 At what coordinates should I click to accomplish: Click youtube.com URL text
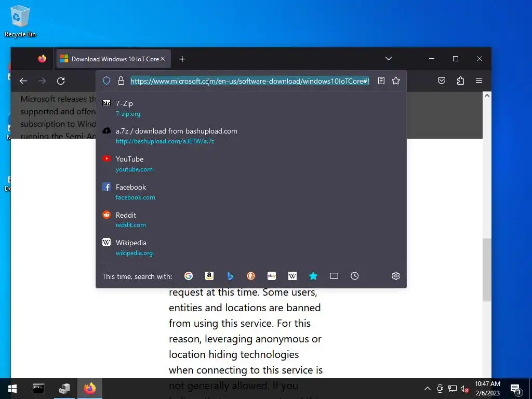click(x=134, y=169)
